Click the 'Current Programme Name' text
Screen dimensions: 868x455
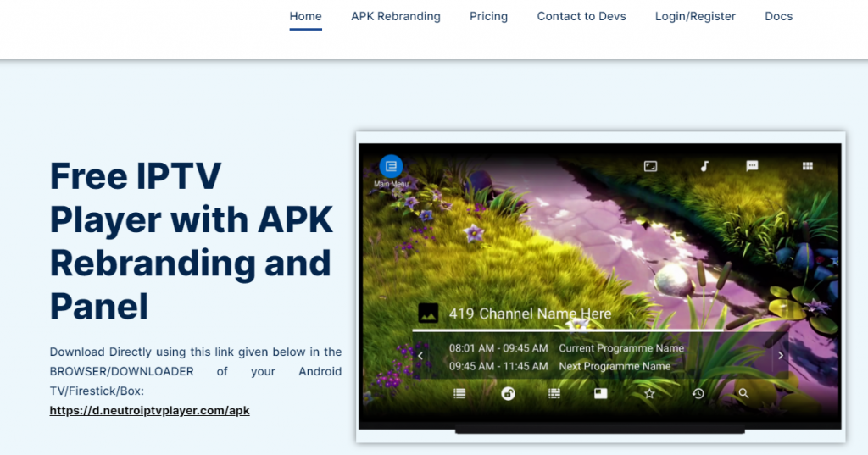coord(621,348)
